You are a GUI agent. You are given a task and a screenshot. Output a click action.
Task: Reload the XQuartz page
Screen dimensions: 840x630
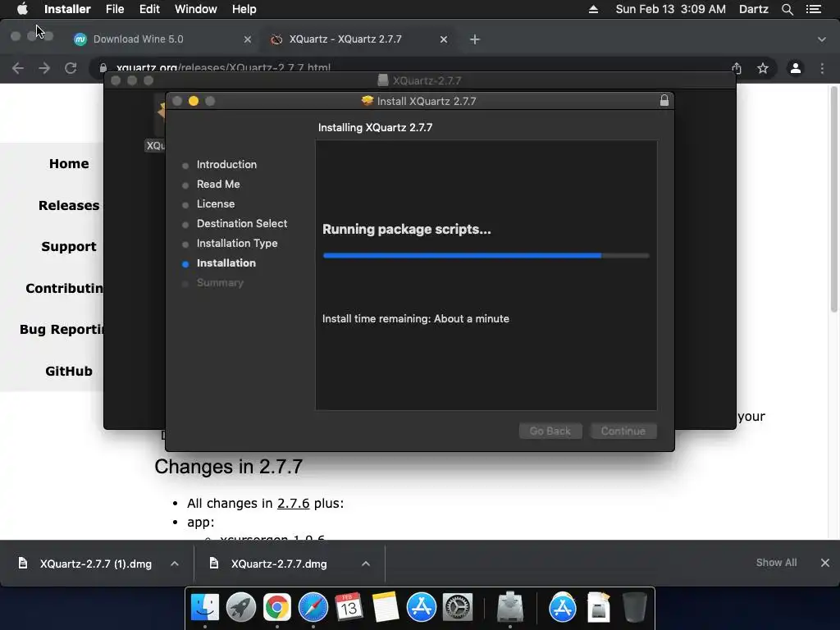tap(71, 68)
